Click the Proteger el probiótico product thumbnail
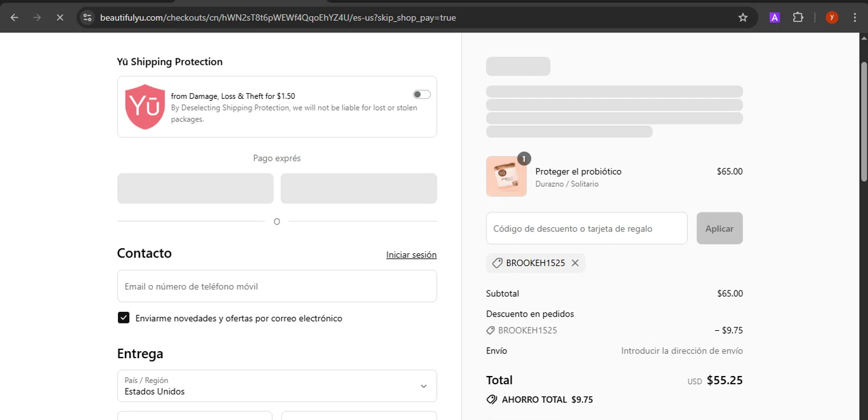 coord(506,176)
